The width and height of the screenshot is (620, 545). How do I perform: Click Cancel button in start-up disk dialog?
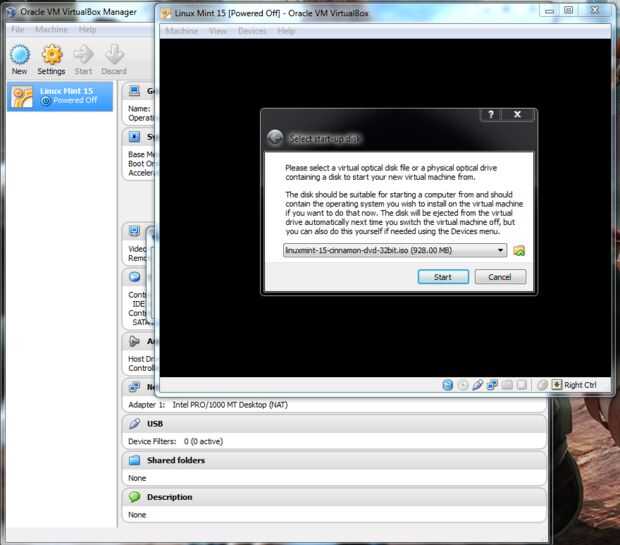500,277
